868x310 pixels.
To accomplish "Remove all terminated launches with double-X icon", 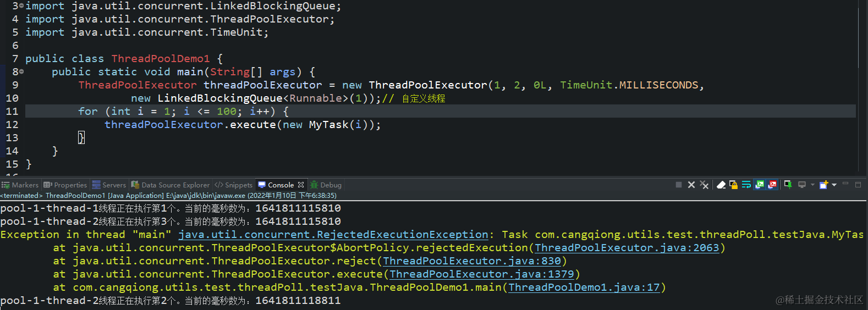I will 704,185.
